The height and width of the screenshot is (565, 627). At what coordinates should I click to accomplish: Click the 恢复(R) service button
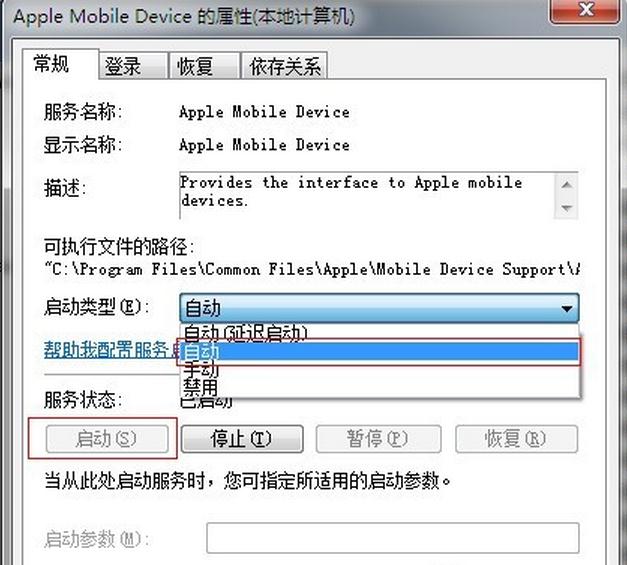click(x=516, y=439)
